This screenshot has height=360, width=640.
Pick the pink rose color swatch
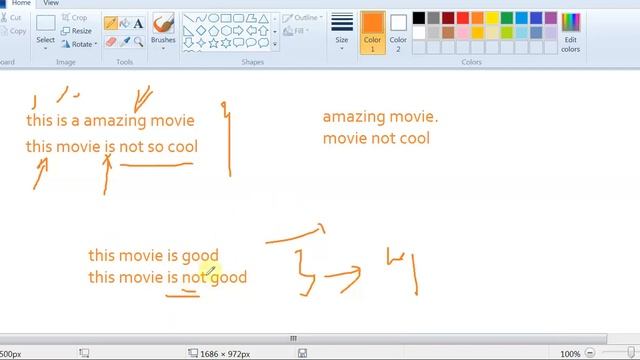tap(463, 33)
